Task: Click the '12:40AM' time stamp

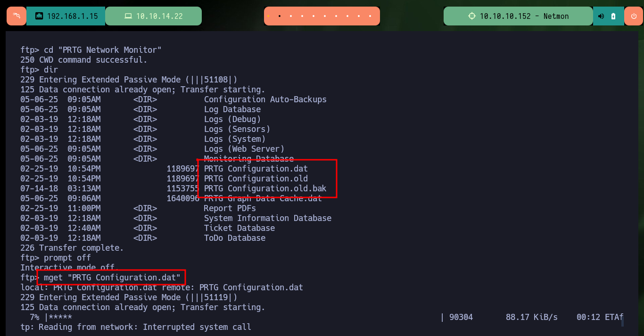Action: click(x=84, y=228)
